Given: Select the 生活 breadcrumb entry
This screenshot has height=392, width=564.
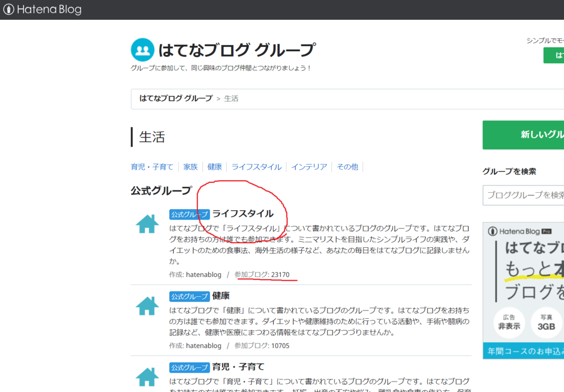Looking at the screenshot, I should point(231,99).
